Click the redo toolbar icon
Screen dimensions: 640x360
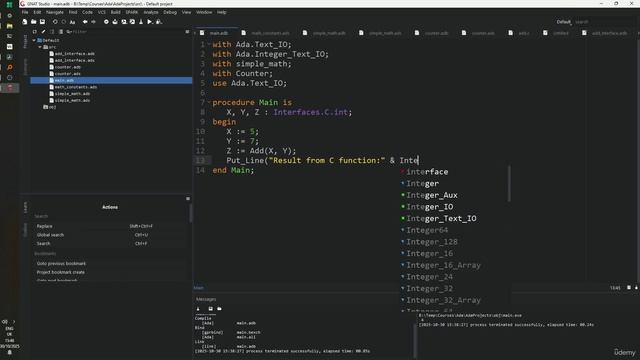pyautogui.click(x=64, y=22)
